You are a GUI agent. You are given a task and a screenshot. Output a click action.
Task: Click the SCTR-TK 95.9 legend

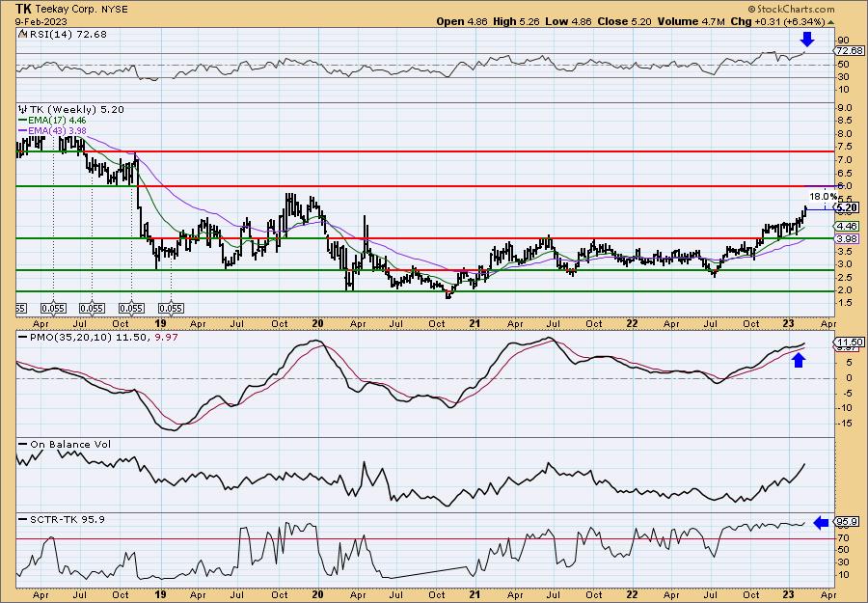coord(62,519)
